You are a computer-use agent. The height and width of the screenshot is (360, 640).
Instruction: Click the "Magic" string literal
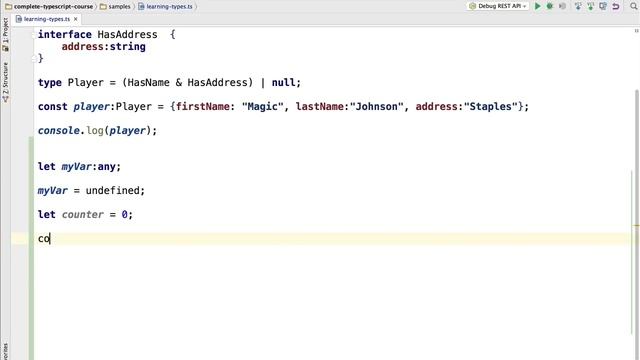(x=262, y=107)
